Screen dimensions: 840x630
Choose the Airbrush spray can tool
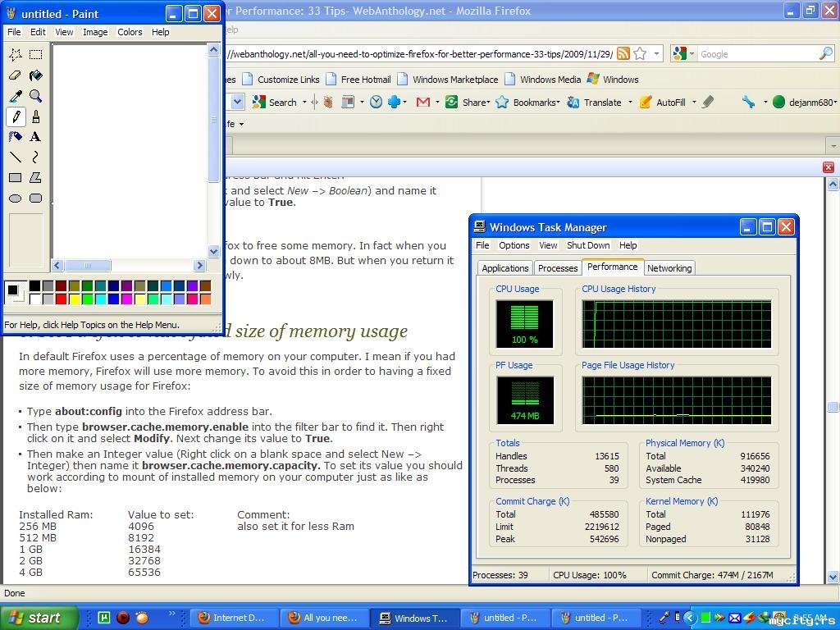coord(16,137)
